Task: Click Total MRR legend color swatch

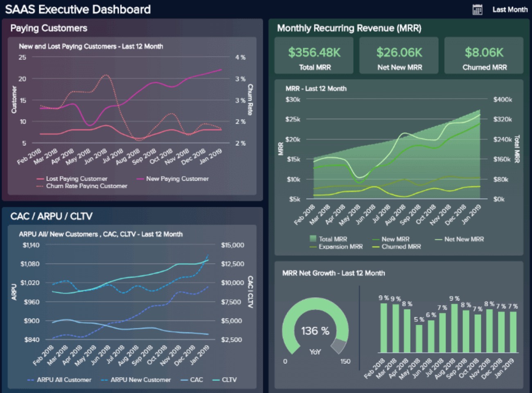Action: pyautogui.click(x=313, y=239)
